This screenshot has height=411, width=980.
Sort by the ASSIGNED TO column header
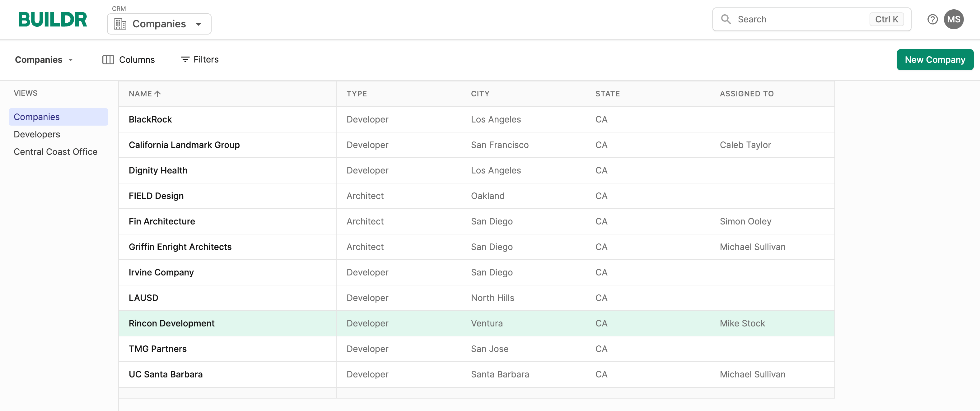coord(746,94)
